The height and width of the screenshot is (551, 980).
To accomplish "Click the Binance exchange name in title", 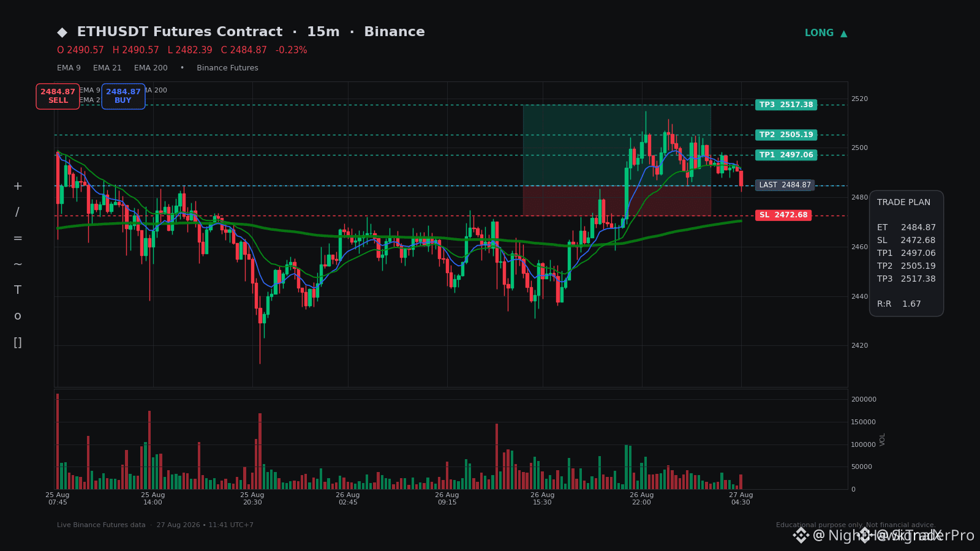I will point(394,32).
